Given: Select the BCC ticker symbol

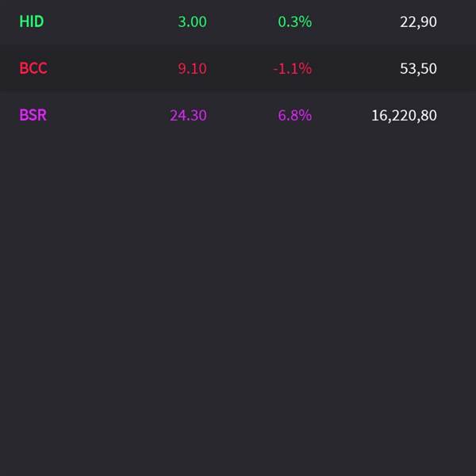Looking at the screenshot, I should point(33,68).
